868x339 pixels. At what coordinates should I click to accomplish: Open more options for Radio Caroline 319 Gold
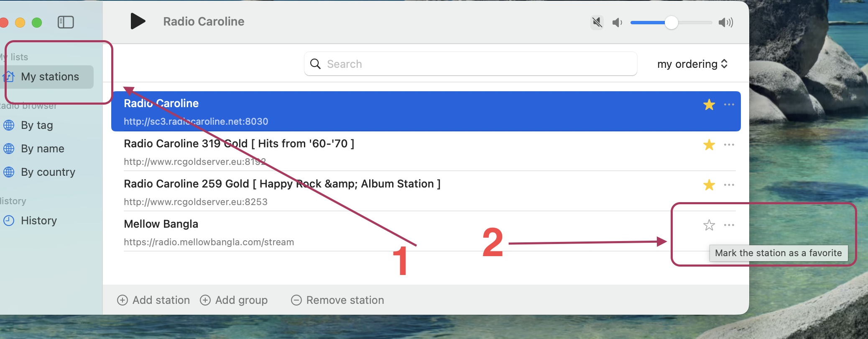click(x=729, y=144)
